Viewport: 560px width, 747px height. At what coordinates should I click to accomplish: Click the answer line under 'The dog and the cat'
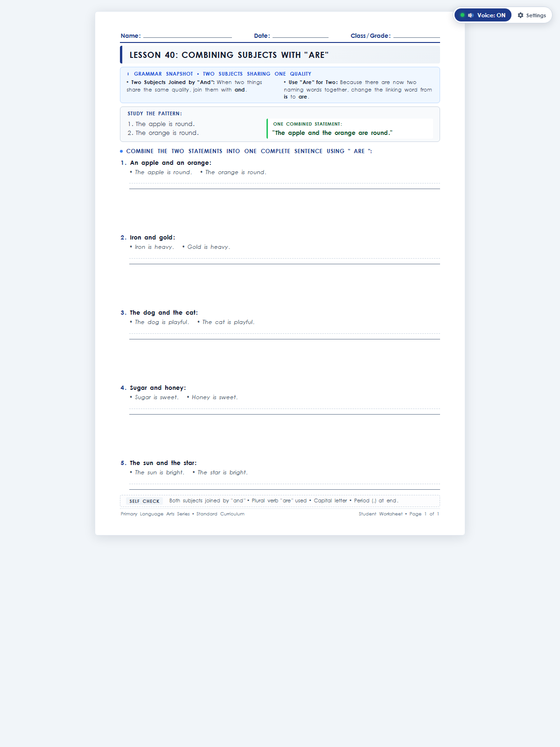pyautogui.click(x=285, y=336)
